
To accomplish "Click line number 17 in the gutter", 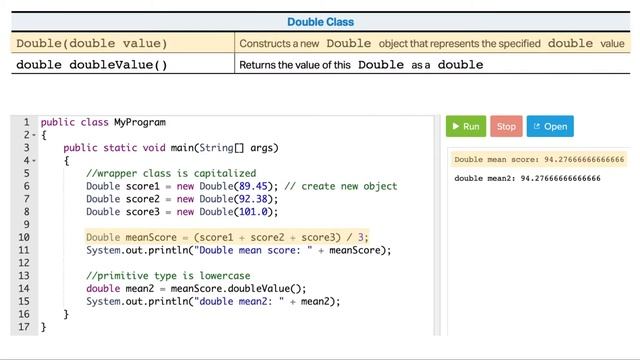I will coord(24,327).
